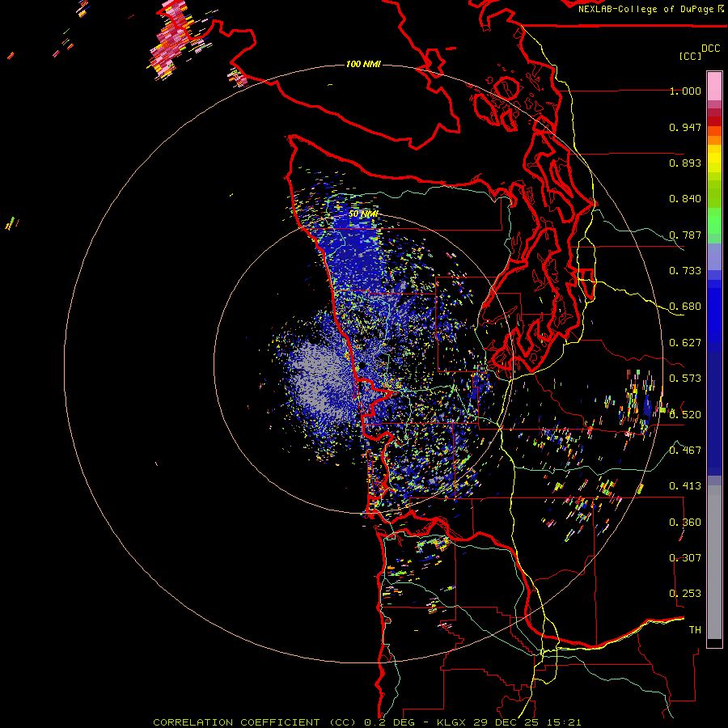Image resolution: width=728 pixels, height=728 pixels.
Task: Select the 0.520 legend value
Action: (685, 415)
